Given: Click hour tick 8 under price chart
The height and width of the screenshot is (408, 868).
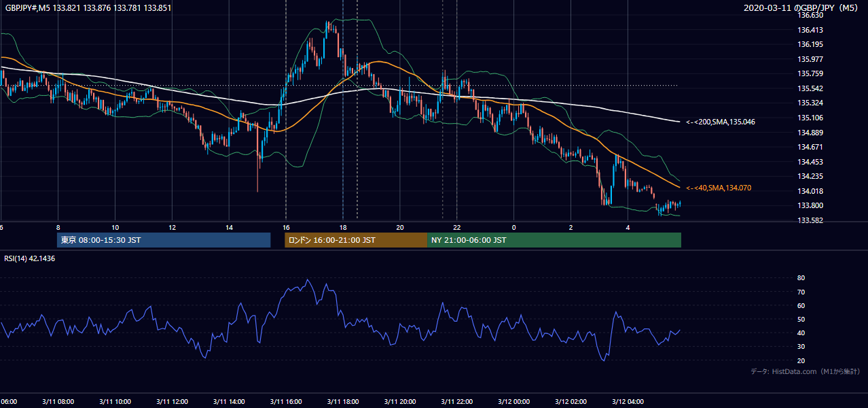Looking at the screenshot, I should pyautogui.click(x=58, y=228).
